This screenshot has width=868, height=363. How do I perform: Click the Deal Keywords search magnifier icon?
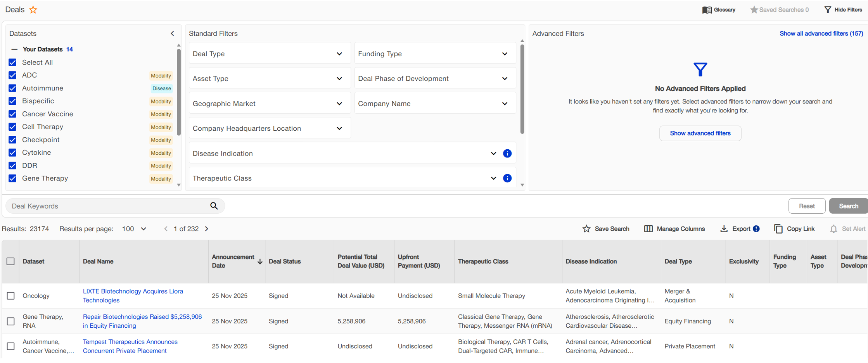[x=214, y=206]
